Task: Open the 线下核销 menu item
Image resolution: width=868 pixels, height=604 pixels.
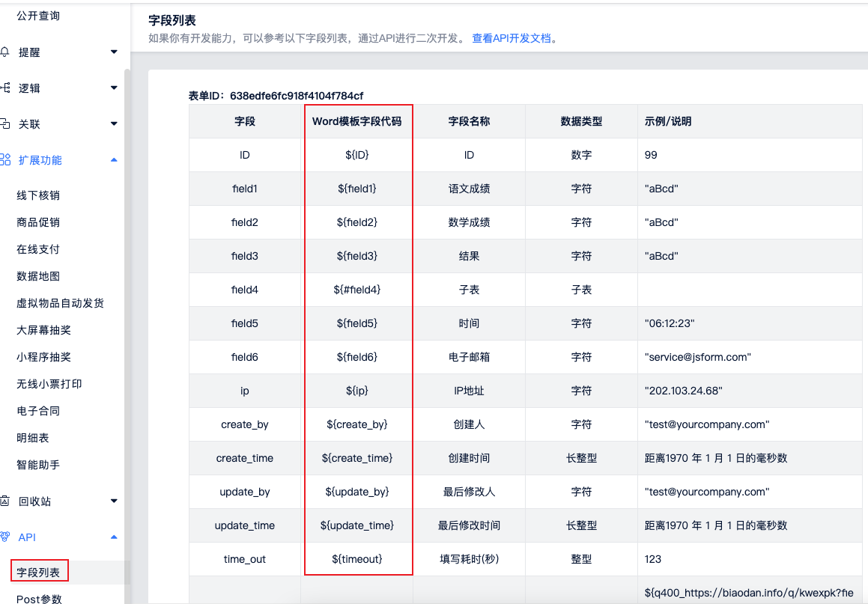Action: coord(38,195)
